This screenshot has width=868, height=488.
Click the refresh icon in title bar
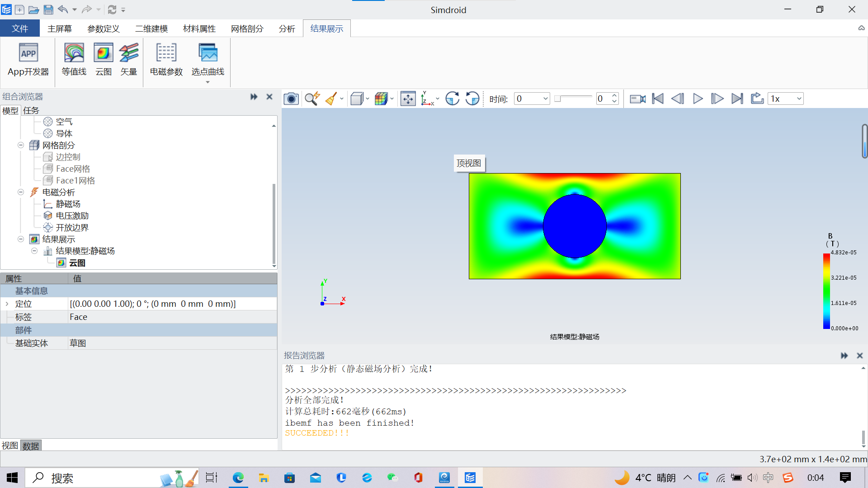click(112, 9)
